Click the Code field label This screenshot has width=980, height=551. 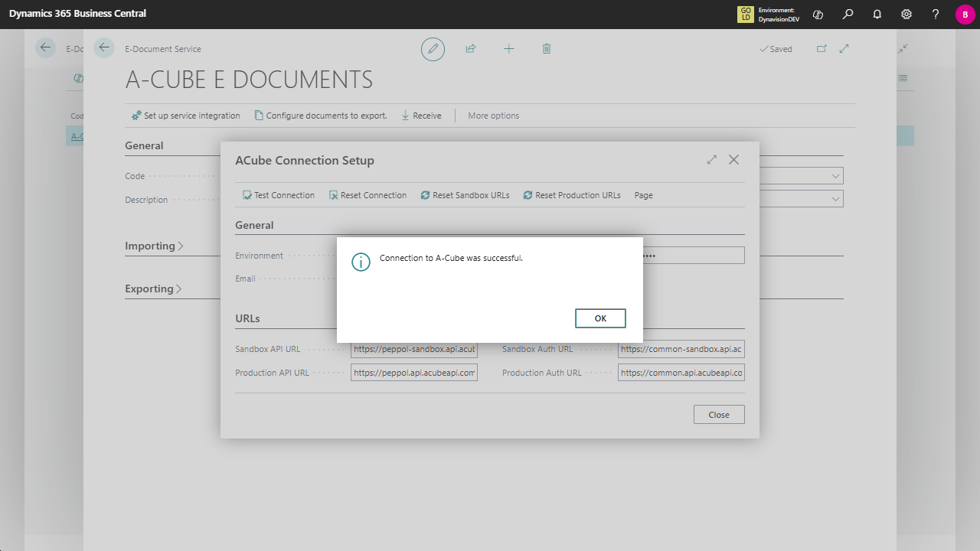(135, 176)
